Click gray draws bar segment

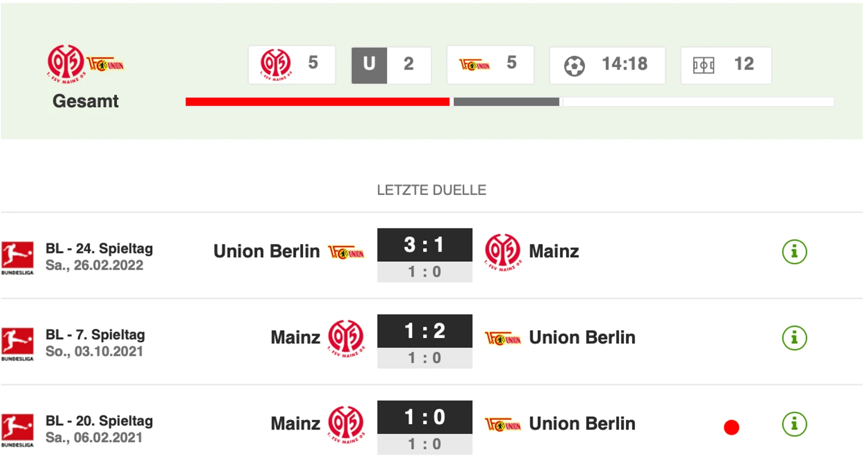(x=507, y=102)
